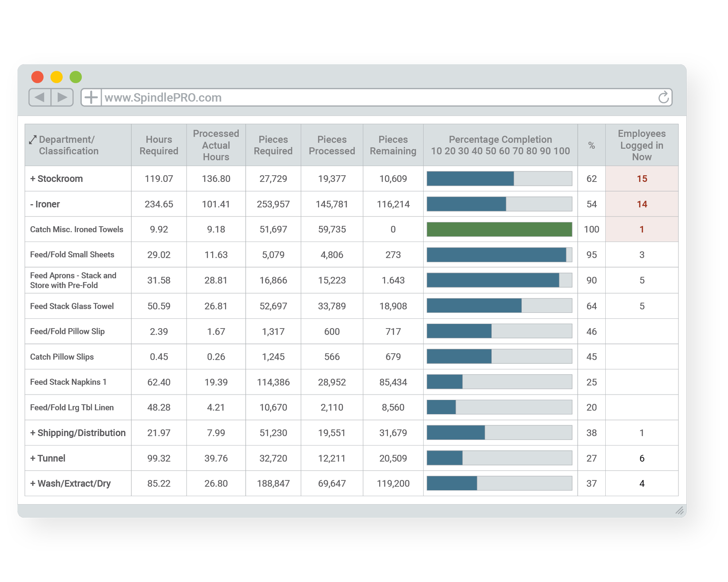This screenshot has width=728, height=582.
Task: Click the reload page icon
Action: (x=663, y=97)
